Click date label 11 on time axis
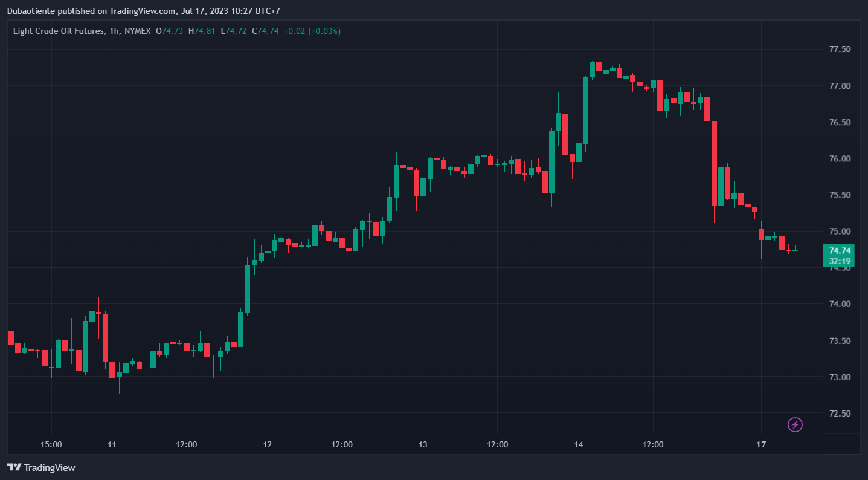This screenshot has height=480, width=868. (112, 445)
